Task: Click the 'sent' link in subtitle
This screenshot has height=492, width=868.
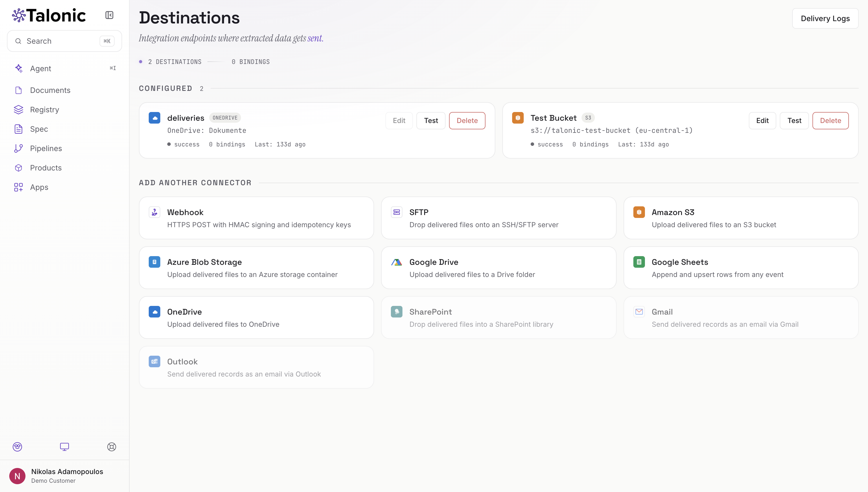Action: pyautogui.click(x=315, y=38)
